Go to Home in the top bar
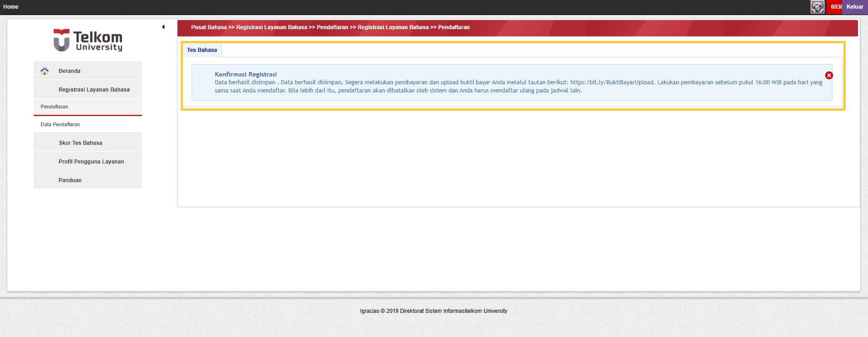This screenshot has width=868, height=337. coord(11,7)
